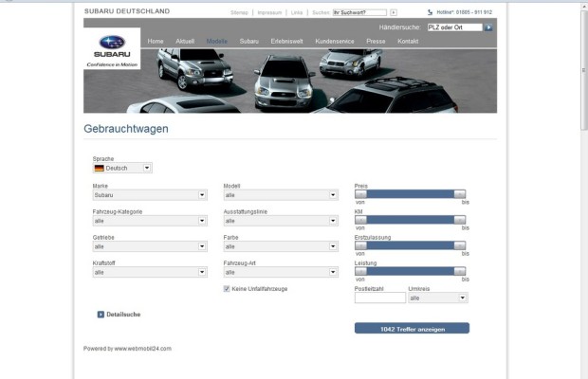This screenshot has width=588, height=379.
Task: Click the Impressum link
Action: click(x=269, y=12)
